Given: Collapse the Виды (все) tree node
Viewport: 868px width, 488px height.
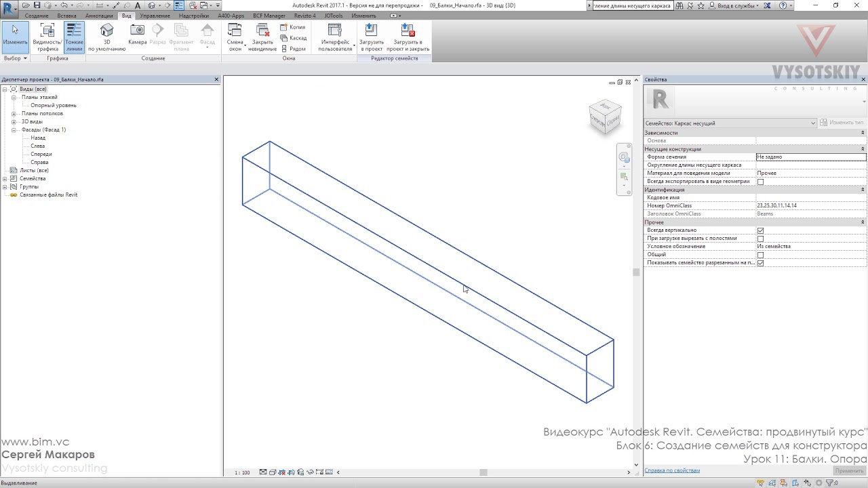Looking at the screenshot, I should pyautogui.click(x=5, y=89).
